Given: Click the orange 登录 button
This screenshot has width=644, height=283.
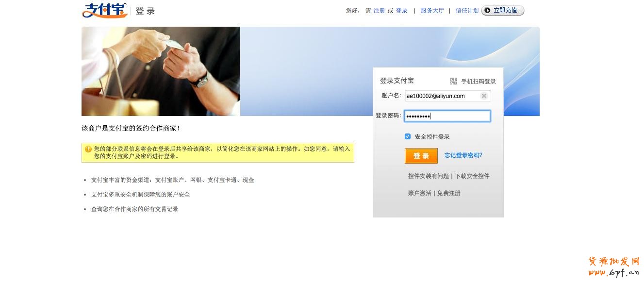Looking at the screenshot, I should coord(421,156).
